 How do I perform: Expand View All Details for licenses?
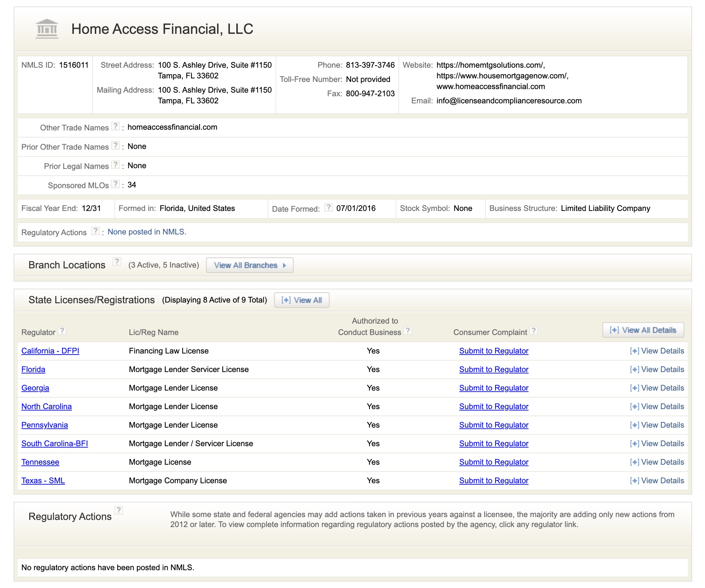[x=643, y=330]
